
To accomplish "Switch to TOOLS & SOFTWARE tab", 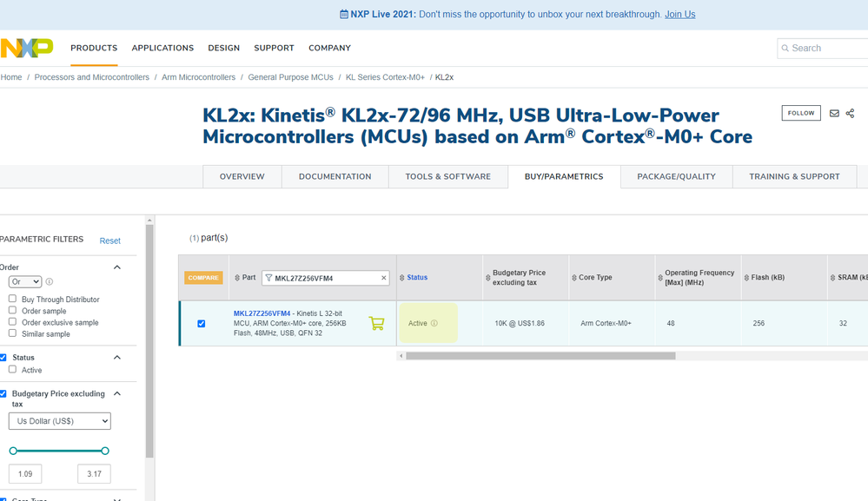I will [x=447, y=176].
